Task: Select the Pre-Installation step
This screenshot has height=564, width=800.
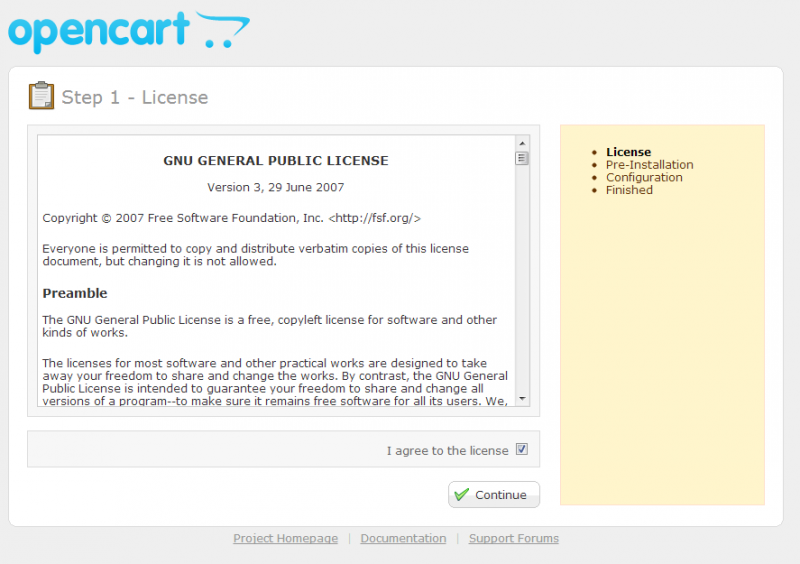Action: pyautogui.click(x=649, y=165)
